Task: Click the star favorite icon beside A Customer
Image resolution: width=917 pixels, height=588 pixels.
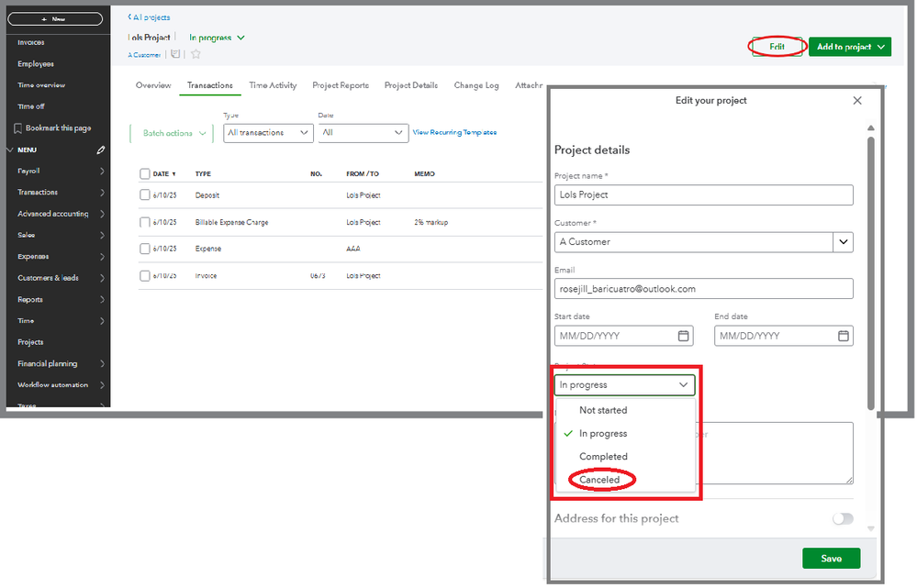Action: (x=196, y=55)
